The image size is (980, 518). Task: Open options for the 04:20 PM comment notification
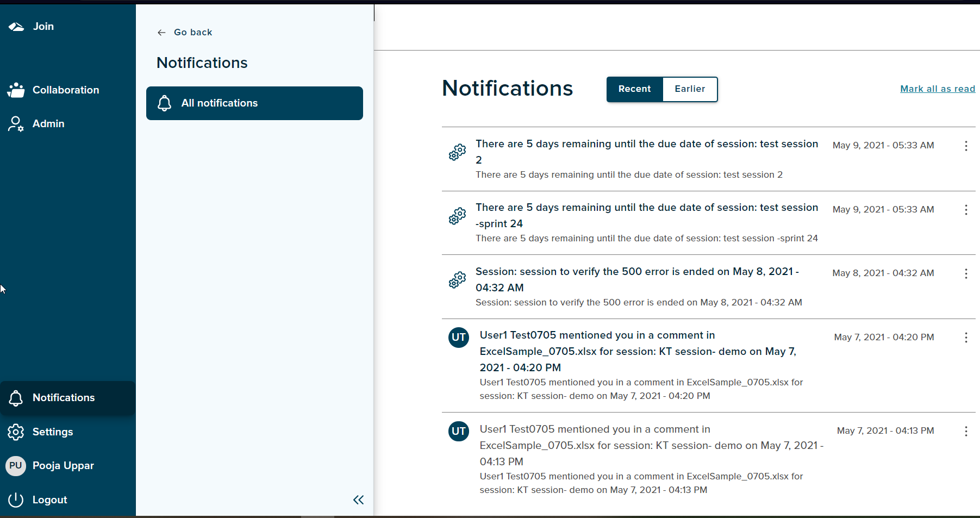[x=966, y=338]
